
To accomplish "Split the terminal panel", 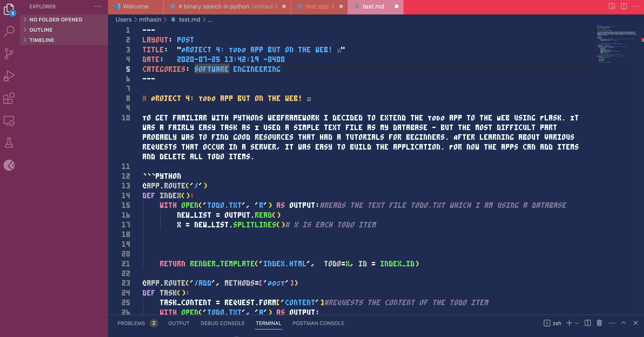I will [588, 323].
